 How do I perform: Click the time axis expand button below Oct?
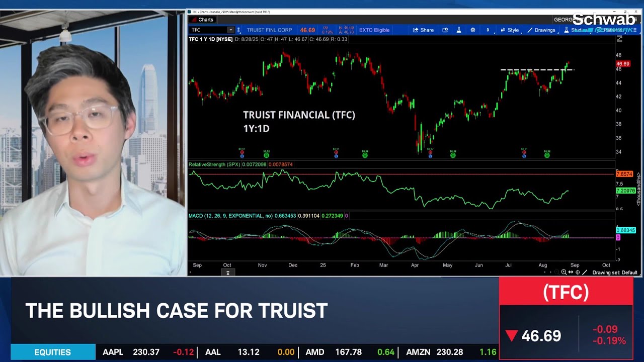point(227,273)
